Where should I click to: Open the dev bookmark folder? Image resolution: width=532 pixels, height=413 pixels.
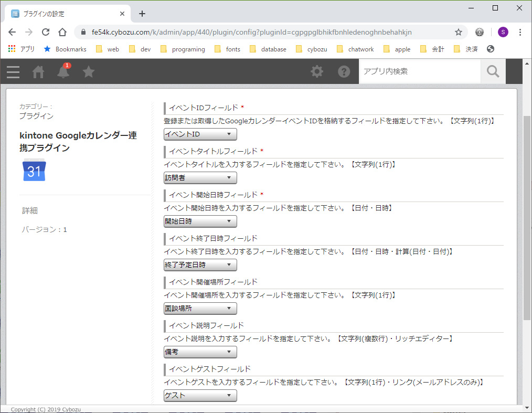pyautogui.click(x=140, y=49)
